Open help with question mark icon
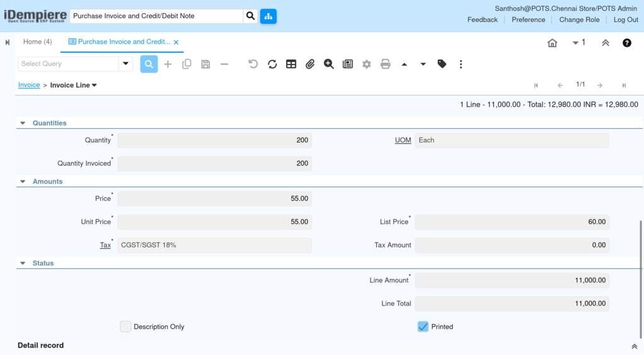644x355 pixels. [x=627, y=43]
